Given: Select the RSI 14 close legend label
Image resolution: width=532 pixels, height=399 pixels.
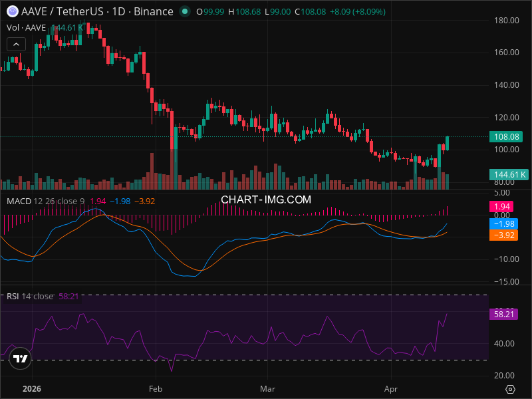Looking at the screenshot, I should pos(30,296).
